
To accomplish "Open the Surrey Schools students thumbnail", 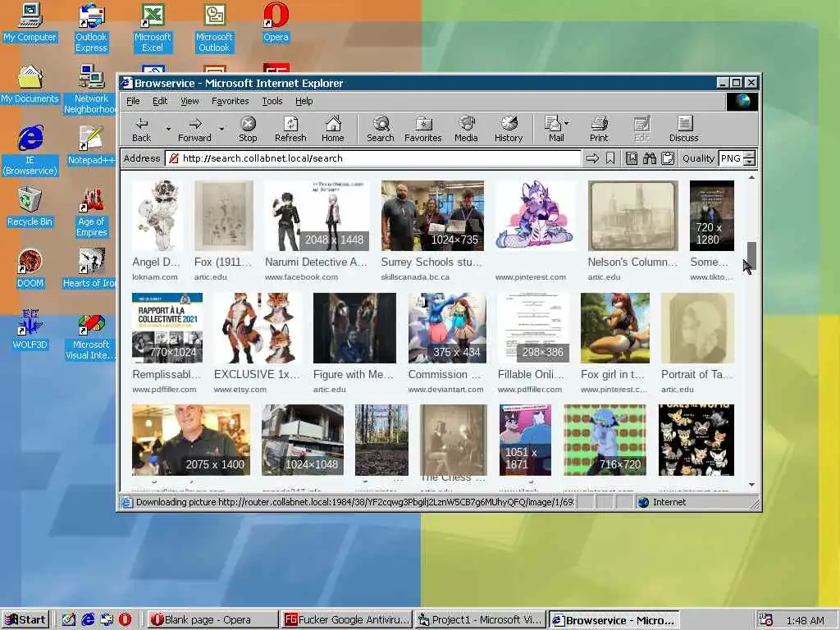I will click(432, 216).
